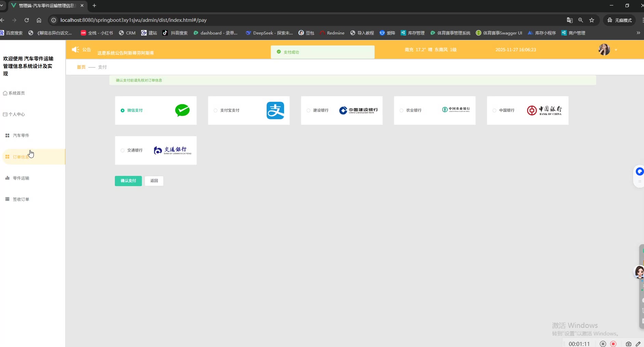Screen dimensions: 644x347
Task: Click the blue floating assistant circle icon
Action: [x=640, y=171]
